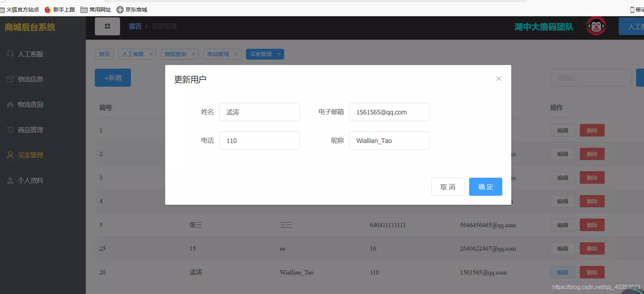Open 常用网址 bookmark folder

pos(96,10)
